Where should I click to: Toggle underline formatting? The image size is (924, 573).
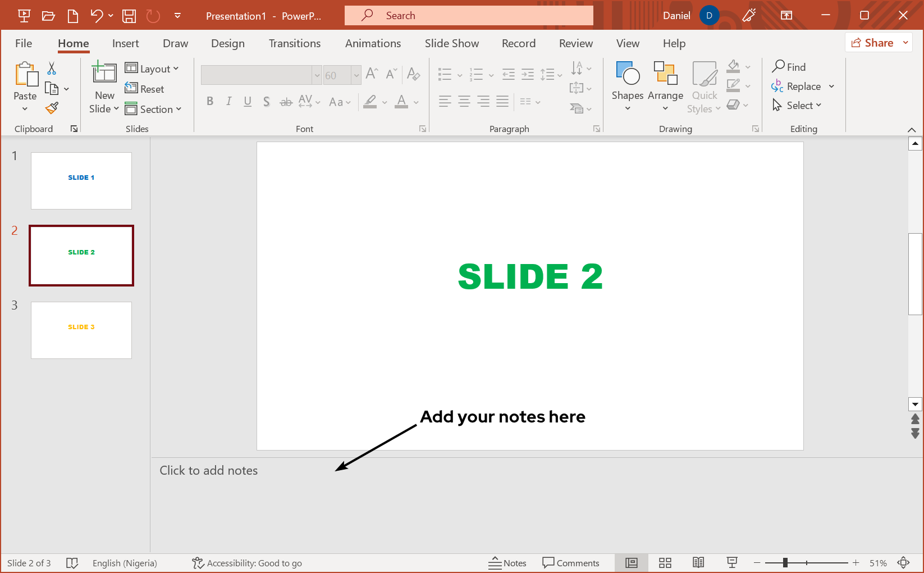click(x=248, y=101)
